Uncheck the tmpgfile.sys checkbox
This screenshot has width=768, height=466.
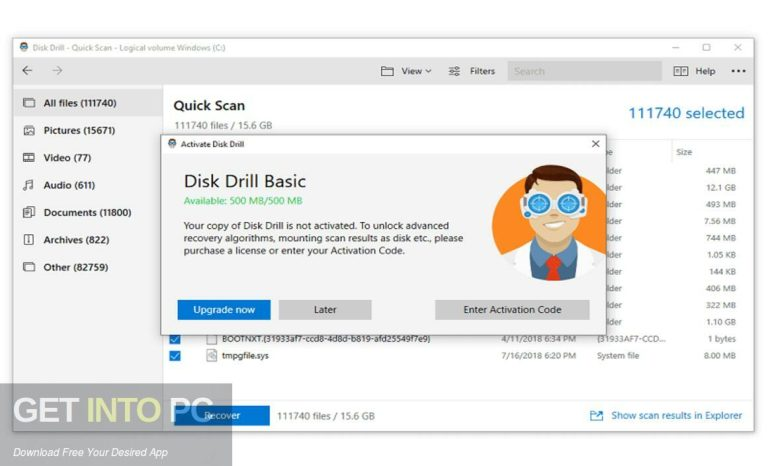coord(175,356)
